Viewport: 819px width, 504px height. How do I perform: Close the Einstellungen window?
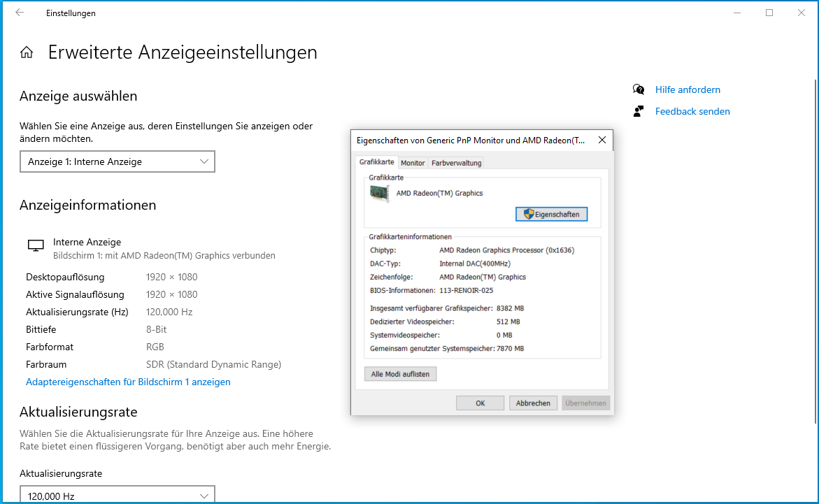[x=802, y=13]
